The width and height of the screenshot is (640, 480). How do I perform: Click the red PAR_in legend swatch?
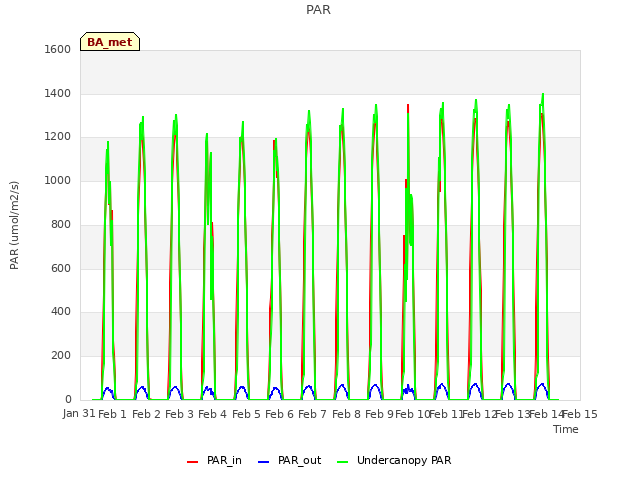(192, 462)
